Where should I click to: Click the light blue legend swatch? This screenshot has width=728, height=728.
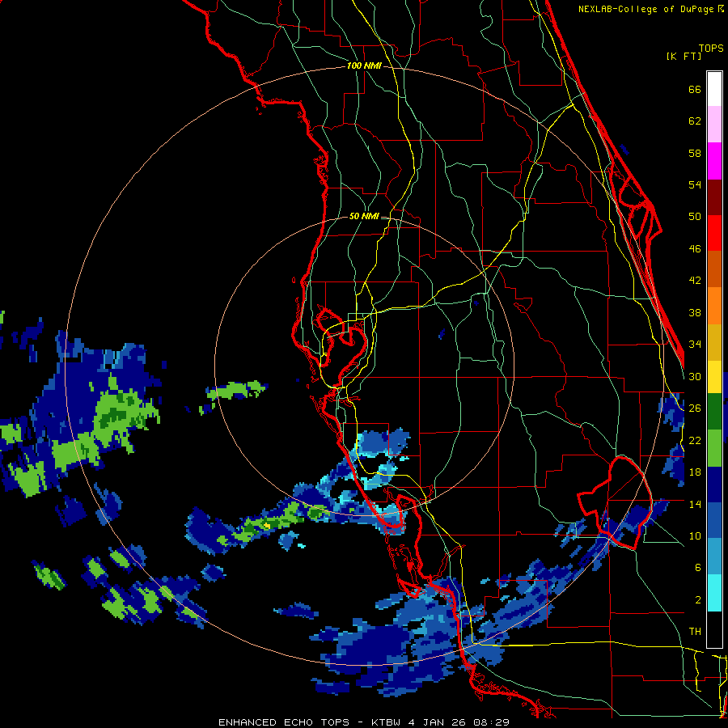(714, 557)
